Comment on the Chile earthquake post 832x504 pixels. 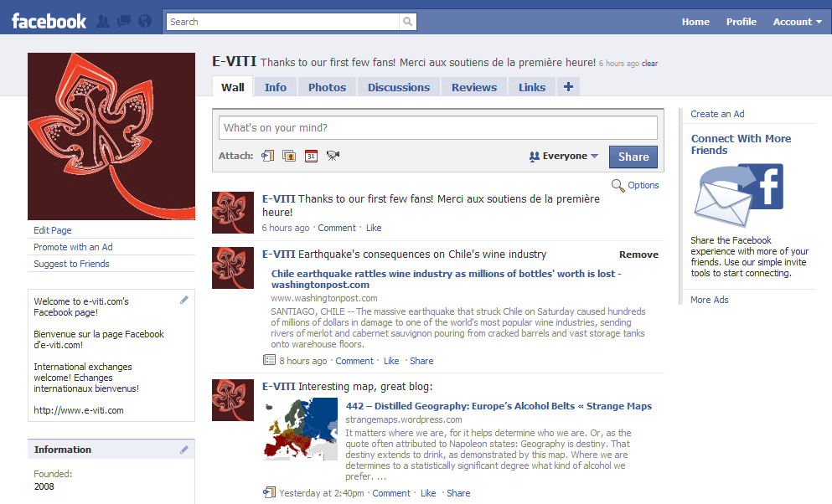[x=354, y=361]
